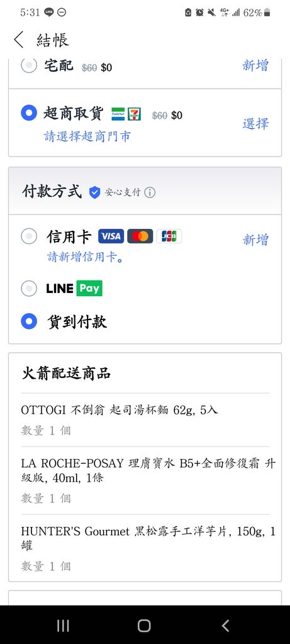Choose LINE Pay radio button
Image resolution: width=290 pixels, height=644 pixels.
pyautogui.click(x=29, y=288)
